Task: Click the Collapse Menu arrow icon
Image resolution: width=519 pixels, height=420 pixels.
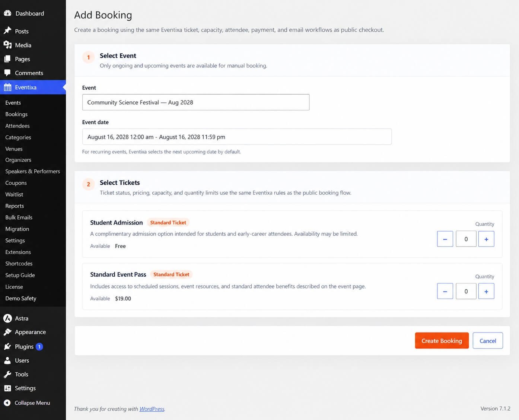Action: coord(7,402)
